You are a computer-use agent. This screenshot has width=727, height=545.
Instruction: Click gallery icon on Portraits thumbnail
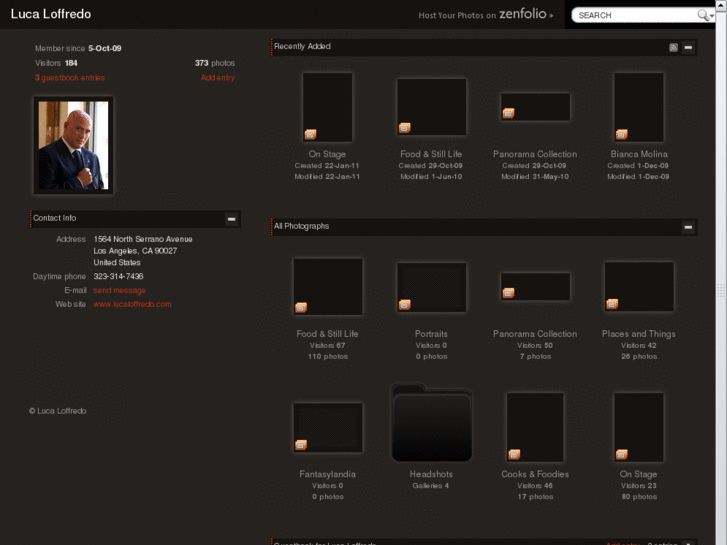[x=405, y=304]
